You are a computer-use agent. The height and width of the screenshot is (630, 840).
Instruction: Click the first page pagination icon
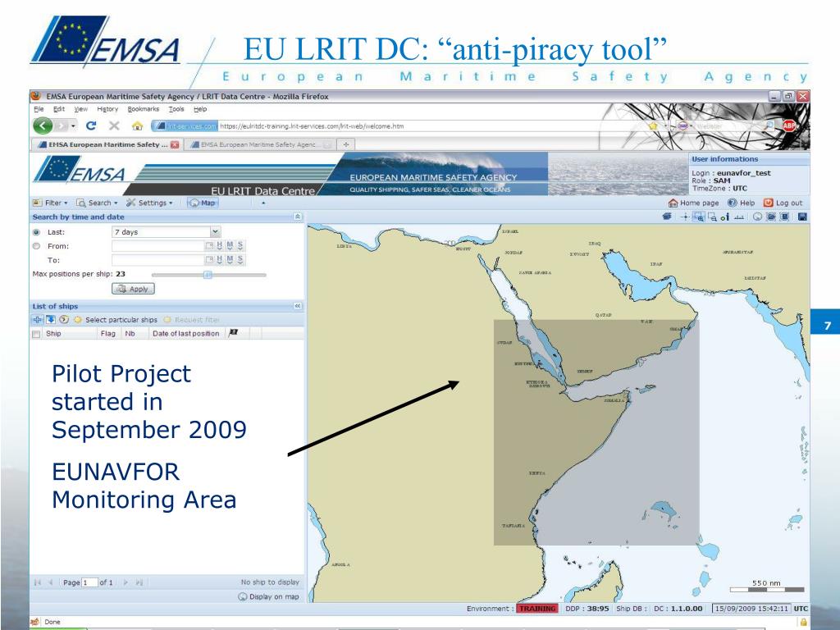click(x=38, y=582)
